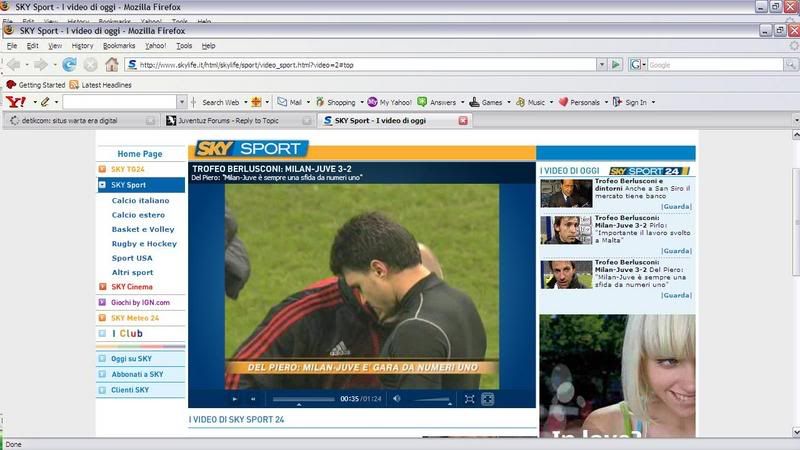
Task: Click Yahoo Sign In toolbar button
Action: (x=630, y=102)
